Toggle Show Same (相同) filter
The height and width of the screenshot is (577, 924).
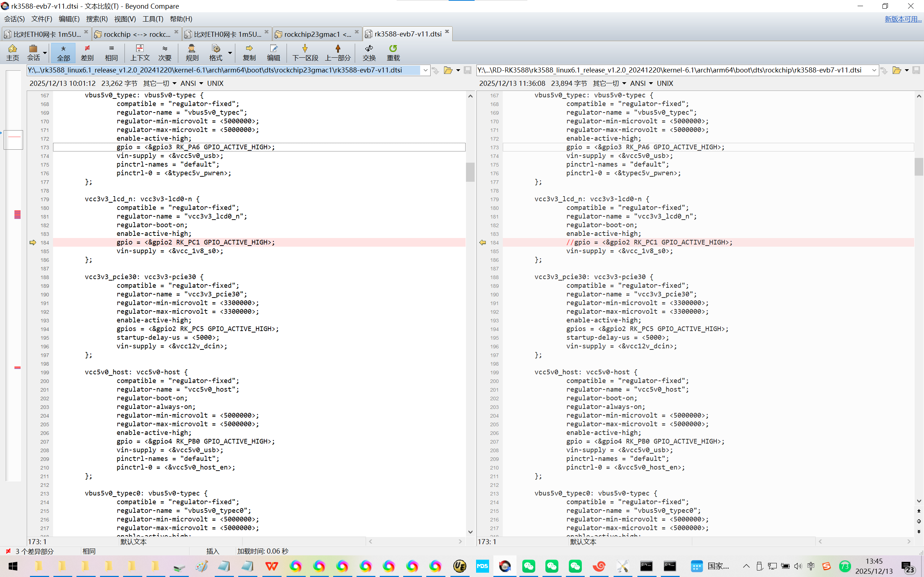point(111,52)
